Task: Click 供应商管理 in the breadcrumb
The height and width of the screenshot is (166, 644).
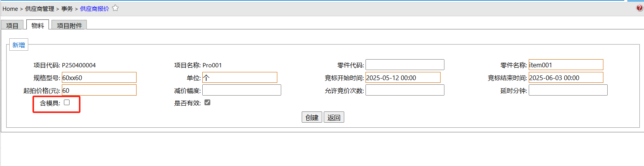Action: click(x=39, y=9)
